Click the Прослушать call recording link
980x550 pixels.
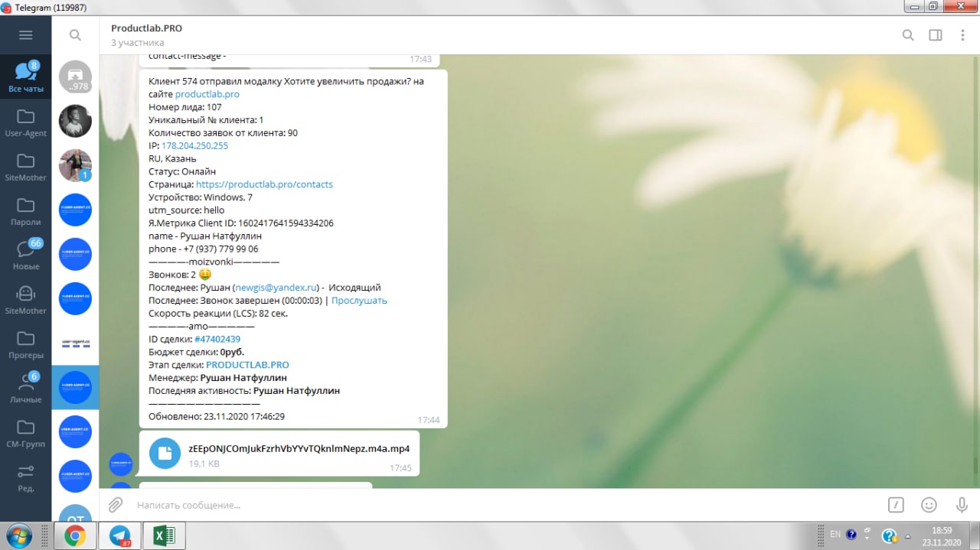[x=359, y=301]
